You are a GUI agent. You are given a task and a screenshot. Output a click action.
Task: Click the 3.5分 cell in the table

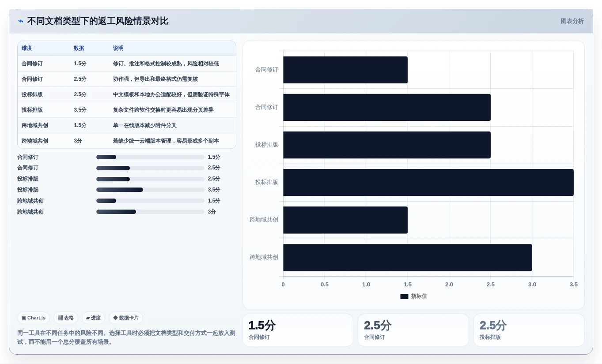(x=80, y=110)
